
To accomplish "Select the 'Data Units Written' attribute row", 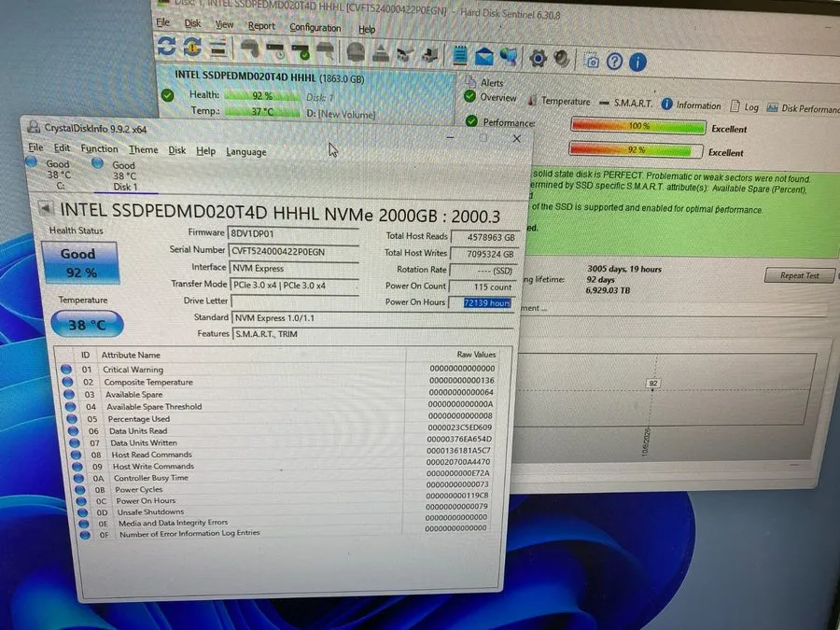I will click(x=283, y=442).
